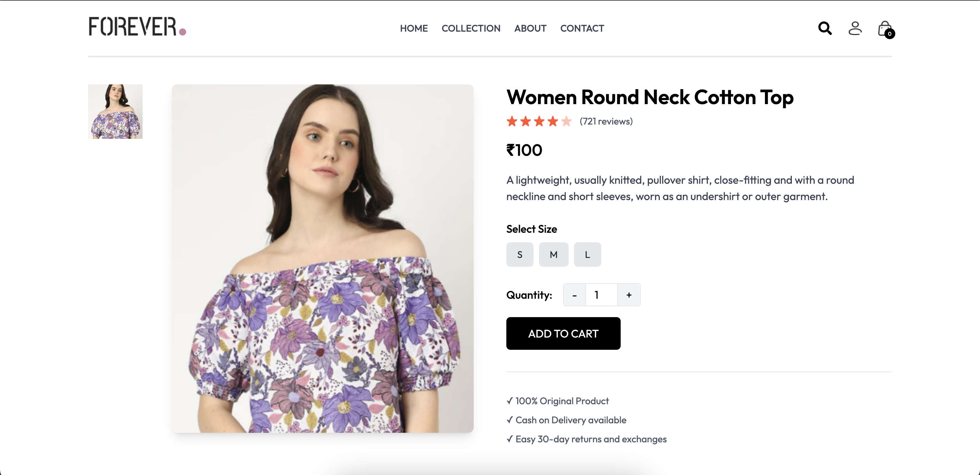The width and height of the screenshot is (980, 475).
Task: Select size S for the top
Action: coord(520,255)
